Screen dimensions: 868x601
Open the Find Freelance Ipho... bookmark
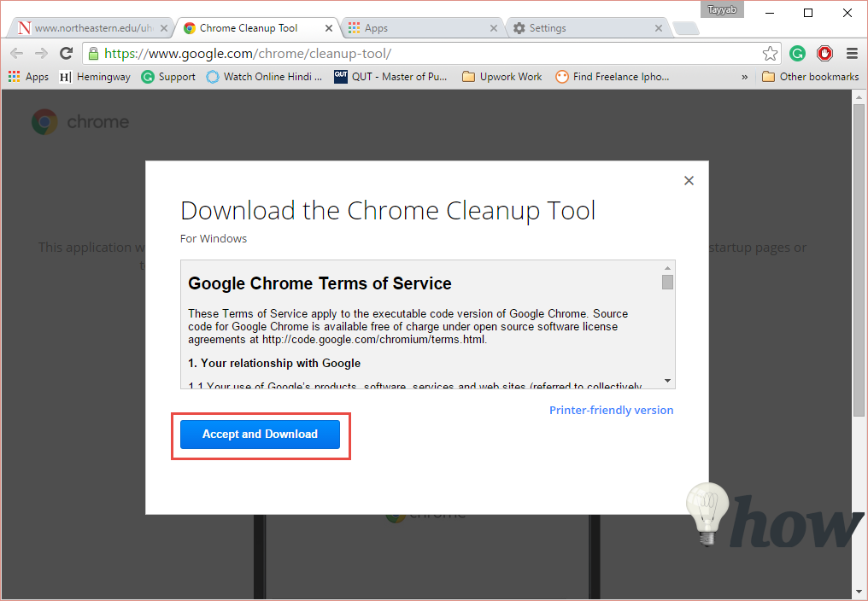click(x=613, y=76)
